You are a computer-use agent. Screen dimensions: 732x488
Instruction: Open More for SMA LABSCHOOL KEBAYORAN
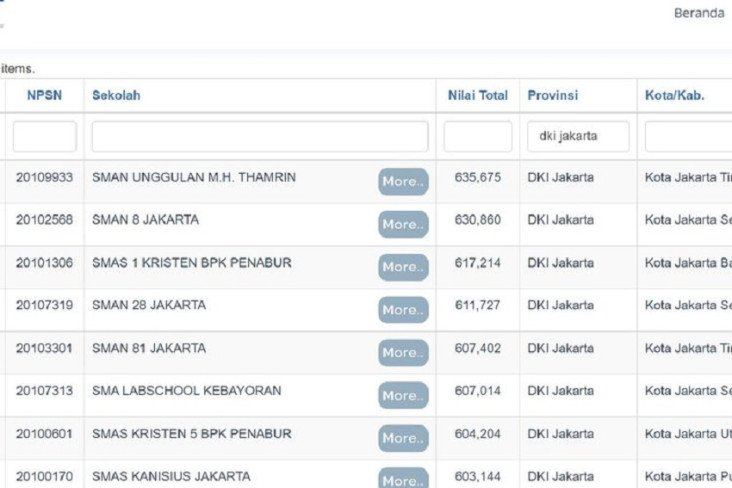point(403,396)
